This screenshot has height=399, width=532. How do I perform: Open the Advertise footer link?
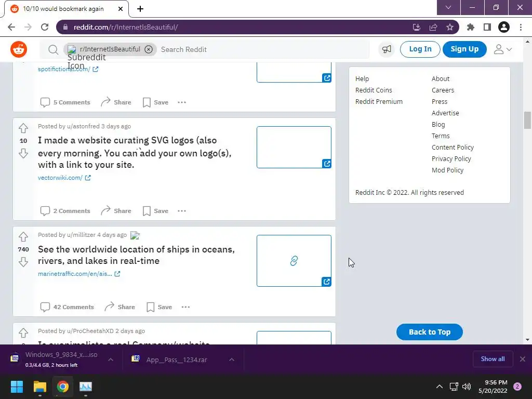[x=445, y=113]
